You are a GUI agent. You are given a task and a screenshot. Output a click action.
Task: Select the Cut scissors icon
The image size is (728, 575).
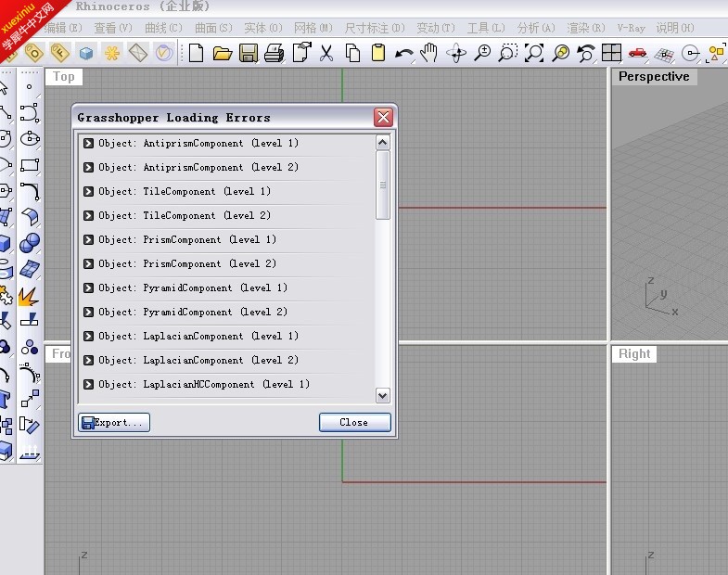(326, 53)
